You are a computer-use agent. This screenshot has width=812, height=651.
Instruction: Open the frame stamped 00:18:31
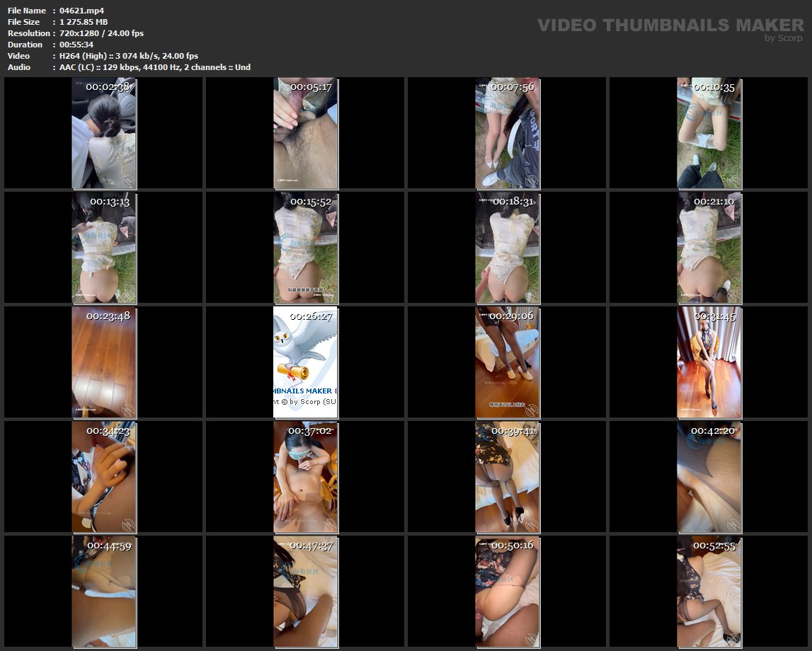508,248
